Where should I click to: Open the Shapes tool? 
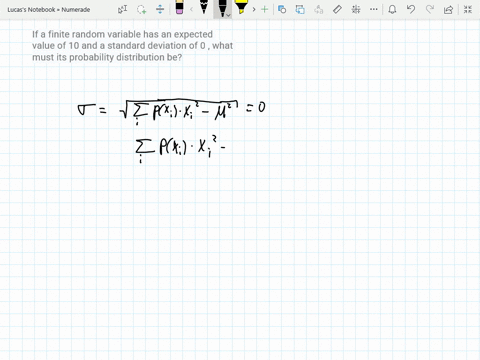pyautogui.click(x=282, y=9)
